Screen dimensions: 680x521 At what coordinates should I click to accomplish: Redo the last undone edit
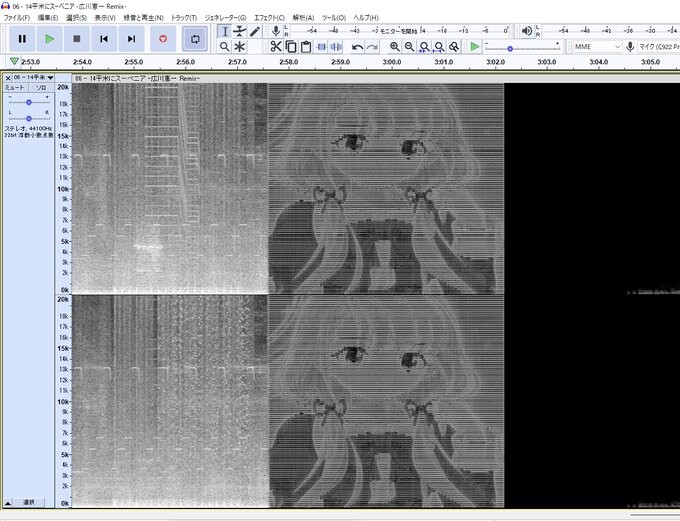(372, 46)
